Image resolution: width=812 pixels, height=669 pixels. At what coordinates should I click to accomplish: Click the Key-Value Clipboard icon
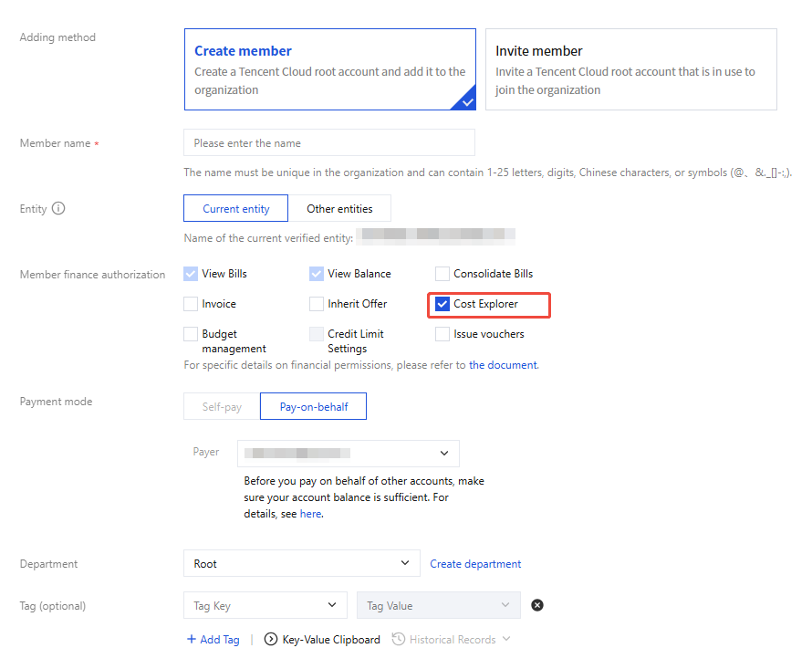coord(271,640)
